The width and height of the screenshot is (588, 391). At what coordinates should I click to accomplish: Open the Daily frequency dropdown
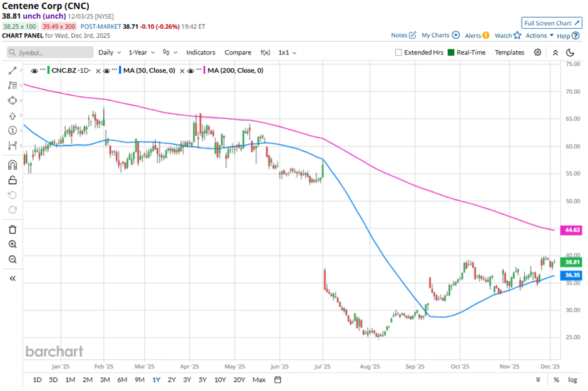pos(109,53)
